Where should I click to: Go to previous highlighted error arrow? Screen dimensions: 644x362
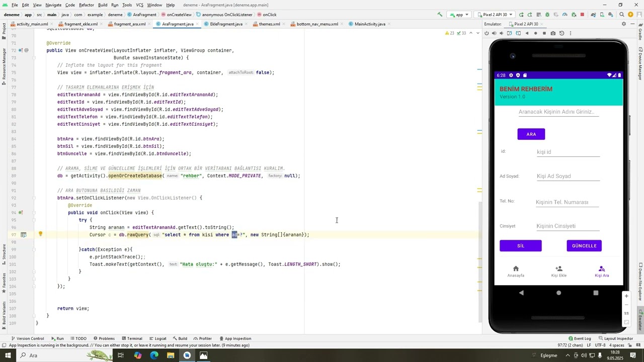tap(471, 33)
